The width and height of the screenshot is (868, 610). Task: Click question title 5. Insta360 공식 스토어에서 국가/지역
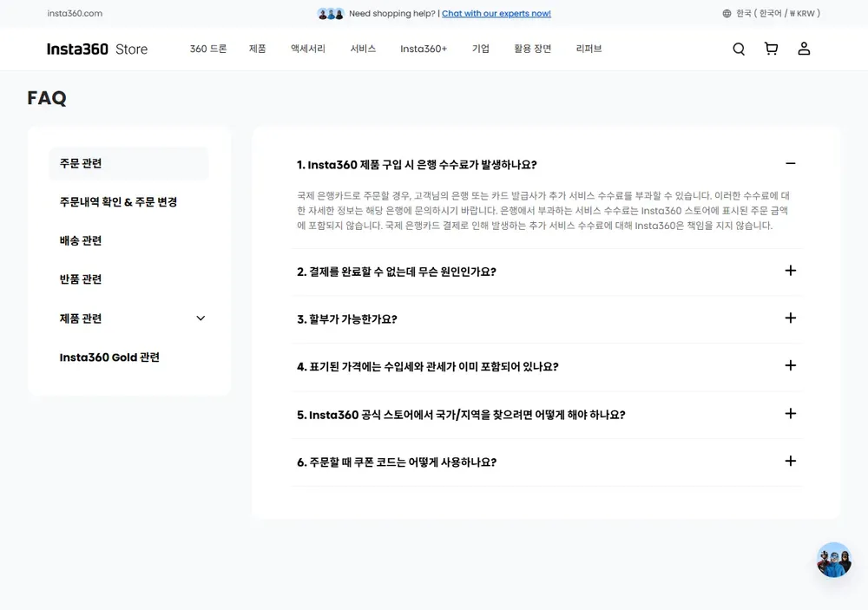point(461,415)
